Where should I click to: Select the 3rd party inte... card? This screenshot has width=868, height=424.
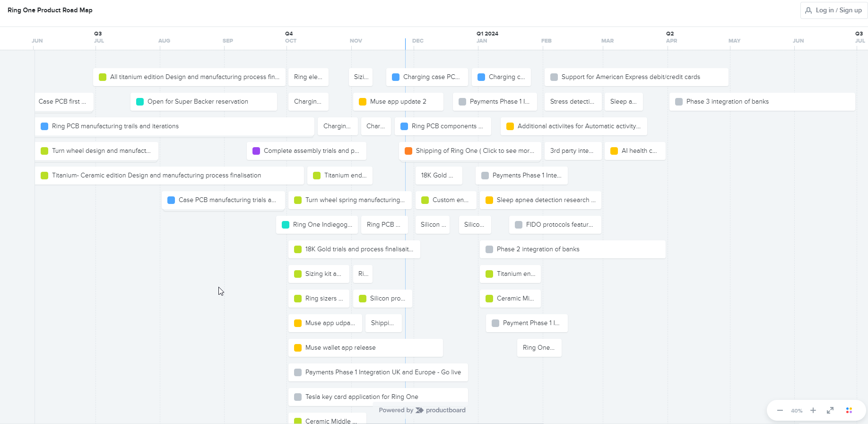(x=573, y=151)
